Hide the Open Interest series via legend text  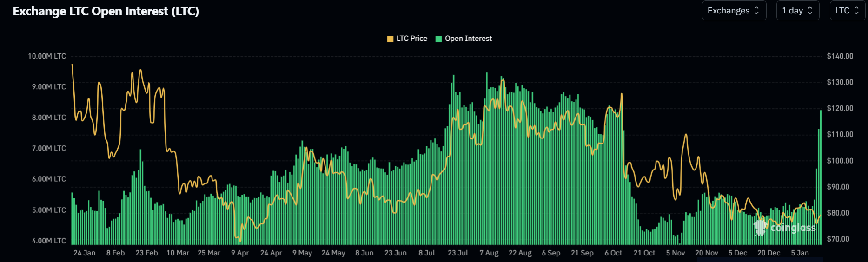click(468, 39)
